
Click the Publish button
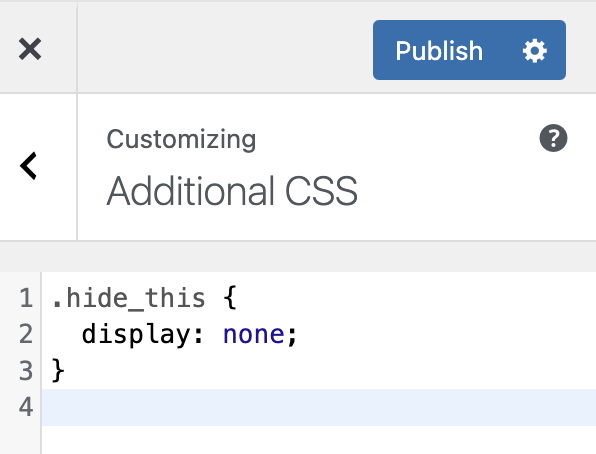pos(439,50)
